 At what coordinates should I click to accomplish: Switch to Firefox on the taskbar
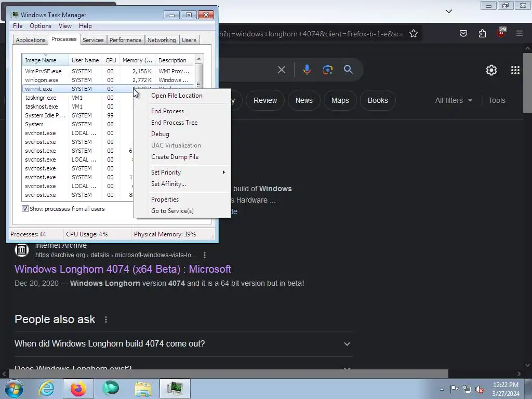(78, 389)
